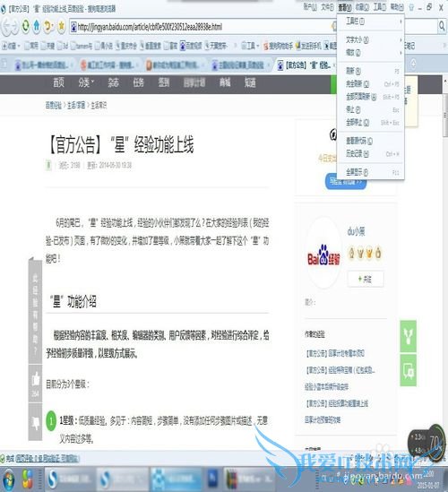Click 首页 in site navigation
Image resolution: width=448 pixels, height=492 pixels.
pos(58,82)
